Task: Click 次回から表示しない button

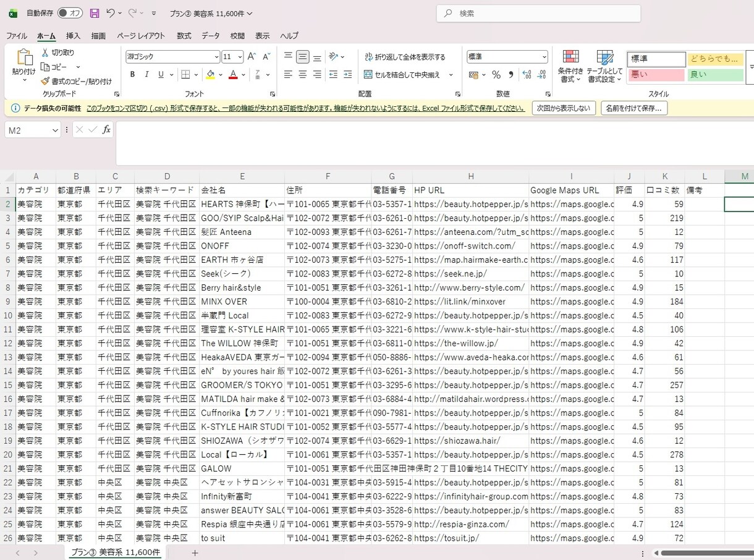Action: coord(564,108)
